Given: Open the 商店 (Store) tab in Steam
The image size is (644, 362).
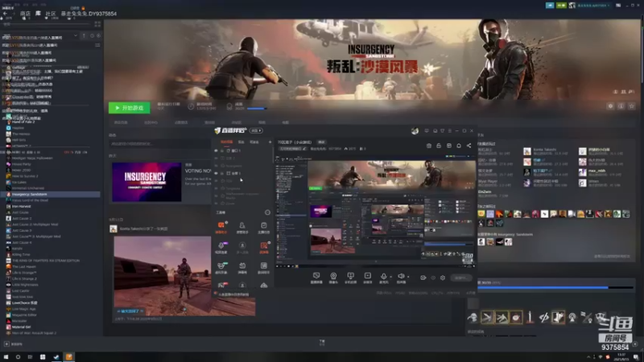Looking at the screenshot, I should coord(26,14).
